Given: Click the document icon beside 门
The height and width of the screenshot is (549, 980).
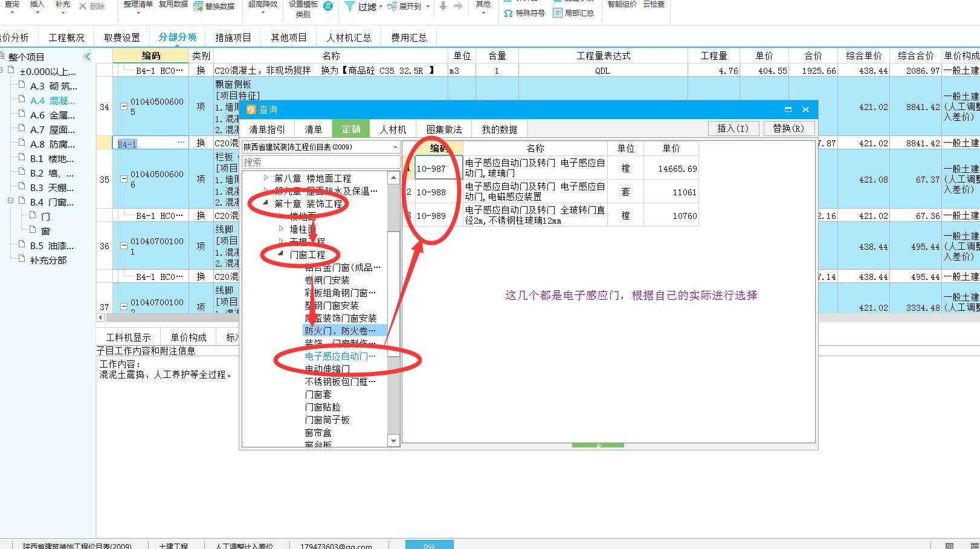Looking at the screenshot, I should [33, 215].
